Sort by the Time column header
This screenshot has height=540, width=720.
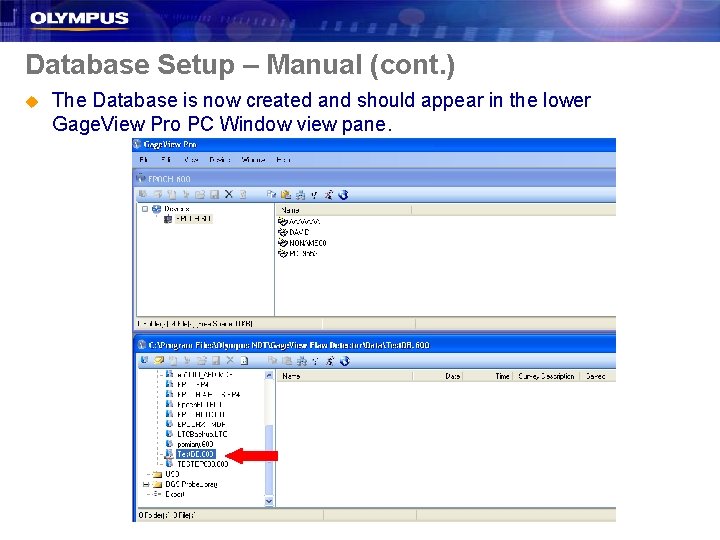[488, 376]
